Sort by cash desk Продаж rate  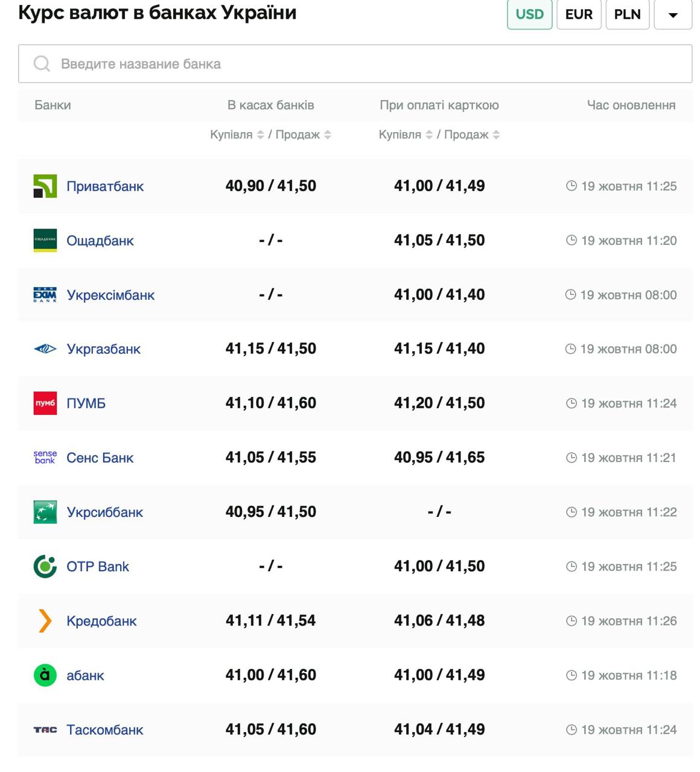coord(328,134)
